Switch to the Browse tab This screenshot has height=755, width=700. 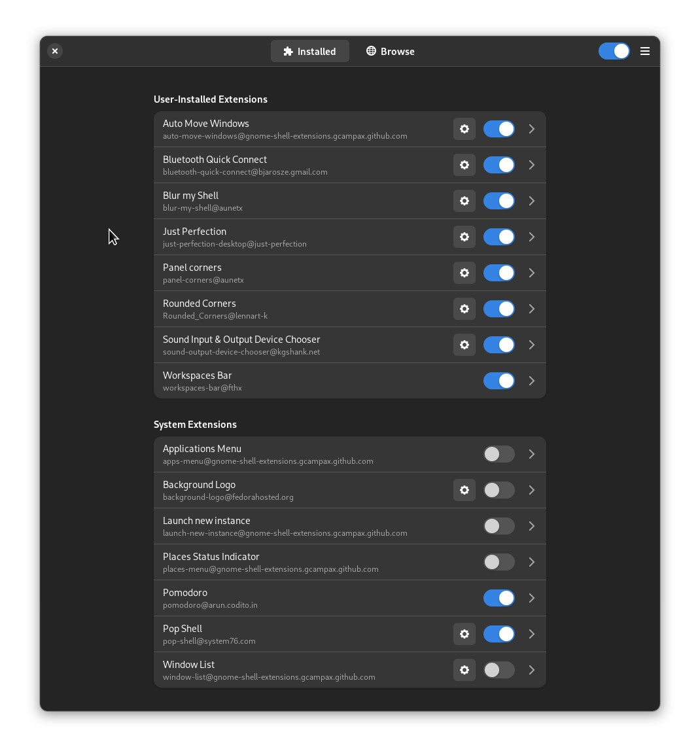coord(390,51)
